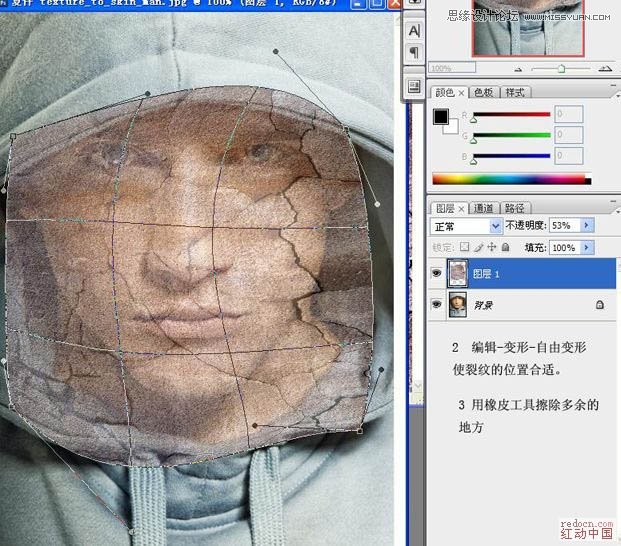Collapse the Color panel with minimize dash
This screenshot has height=546, width=621.
coord(613,85)
